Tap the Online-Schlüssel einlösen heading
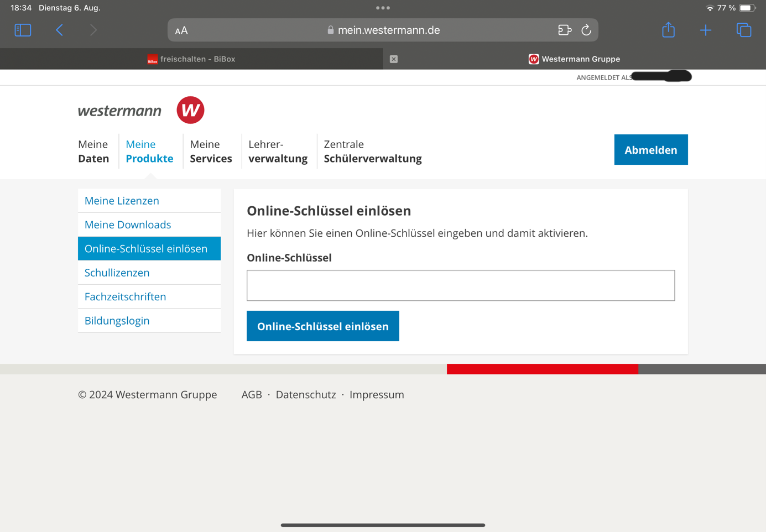766x532 pixels. click(329, 211)
